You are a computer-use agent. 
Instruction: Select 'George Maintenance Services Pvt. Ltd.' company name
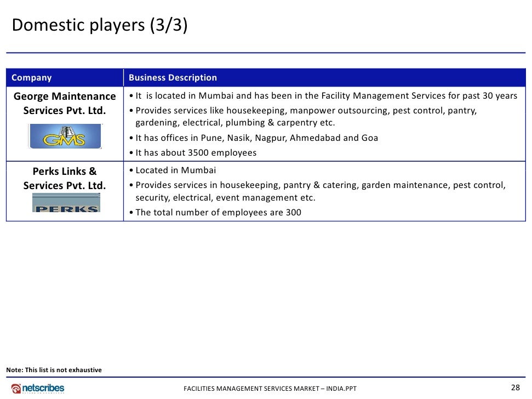pyautogui.click(x=65, y=103)
